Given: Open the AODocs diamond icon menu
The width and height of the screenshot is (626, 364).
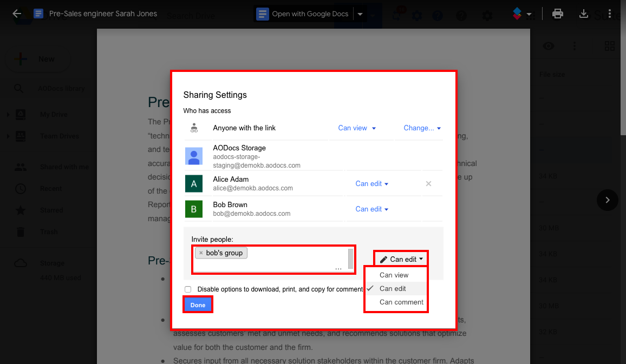Looking at the screenshot, I should pos(521,14).
